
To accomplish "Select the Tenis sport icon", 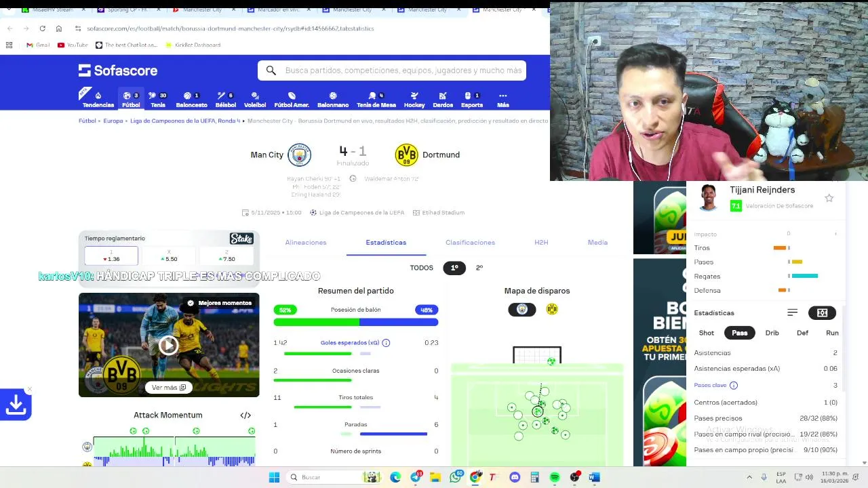I will pyautogui.click(x=158, y=100).
